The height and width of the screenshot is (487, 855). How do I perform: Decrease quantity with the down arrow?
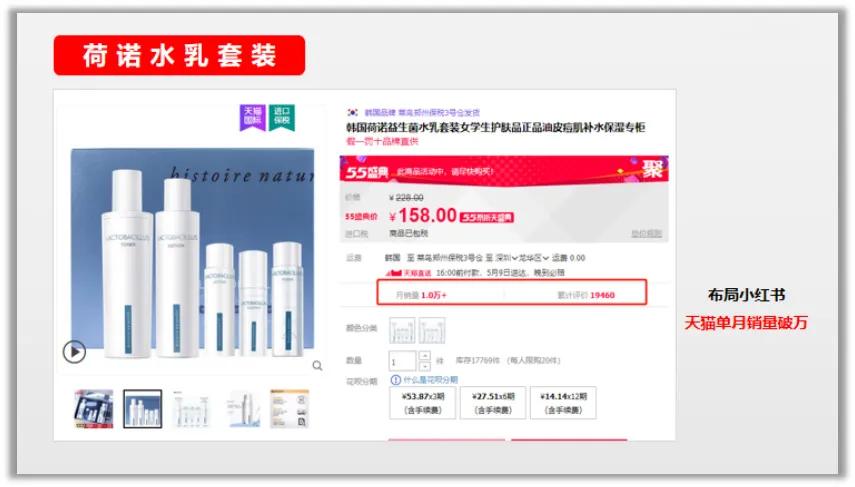[424, 366]
